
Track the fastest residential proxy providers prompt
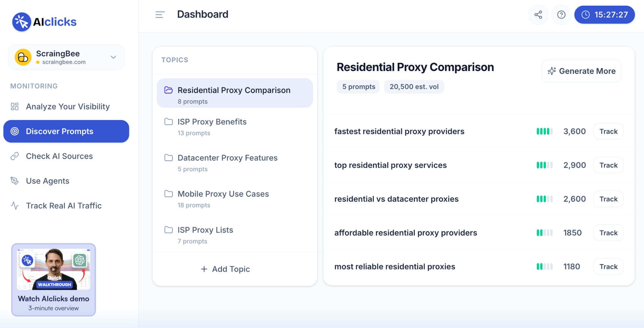608,132
